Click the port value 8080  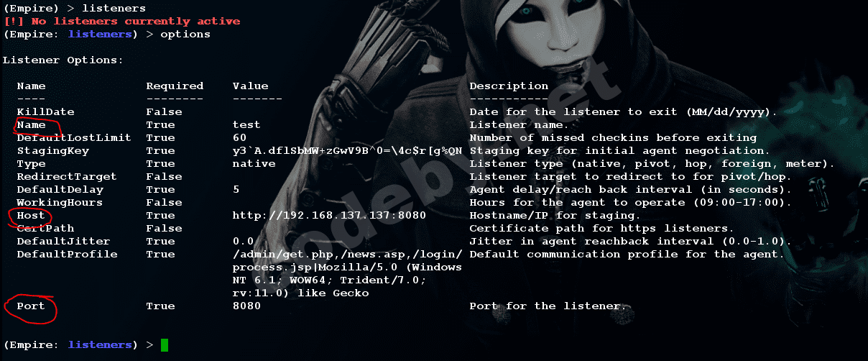click(246, 306)
